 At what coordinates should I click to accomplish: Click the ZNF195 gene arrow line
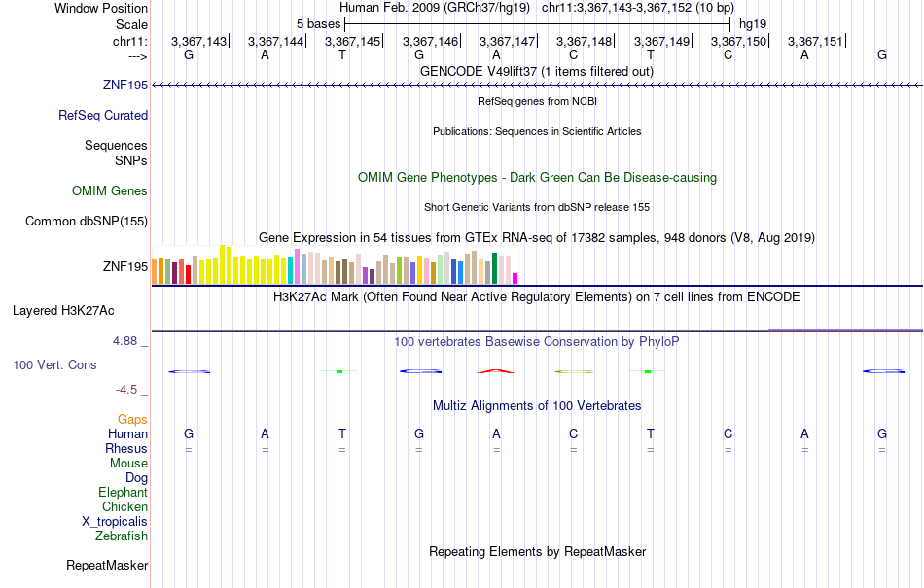pos(537,86)
